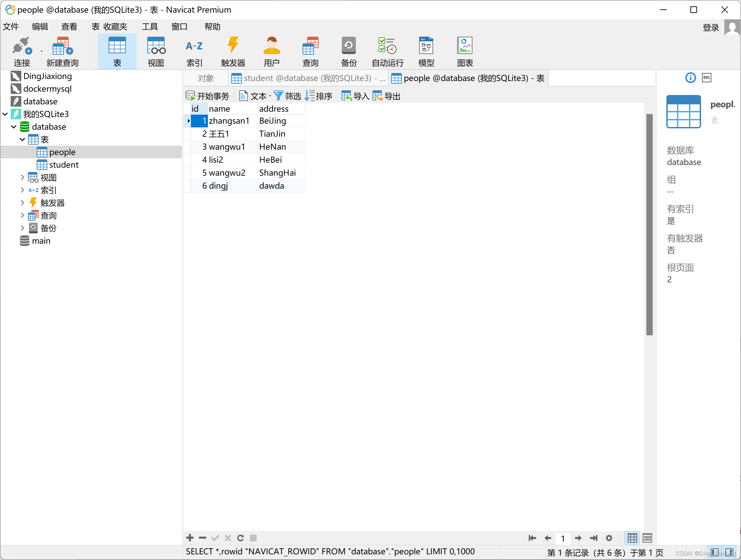This screenshot has height=560, width=741.
Task: Click the address column header
Action: (282, 109)
